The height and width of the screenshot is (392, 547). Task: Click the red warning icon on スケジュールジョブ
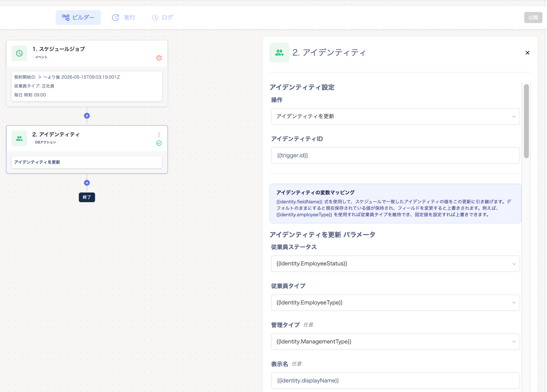(159, 58)
